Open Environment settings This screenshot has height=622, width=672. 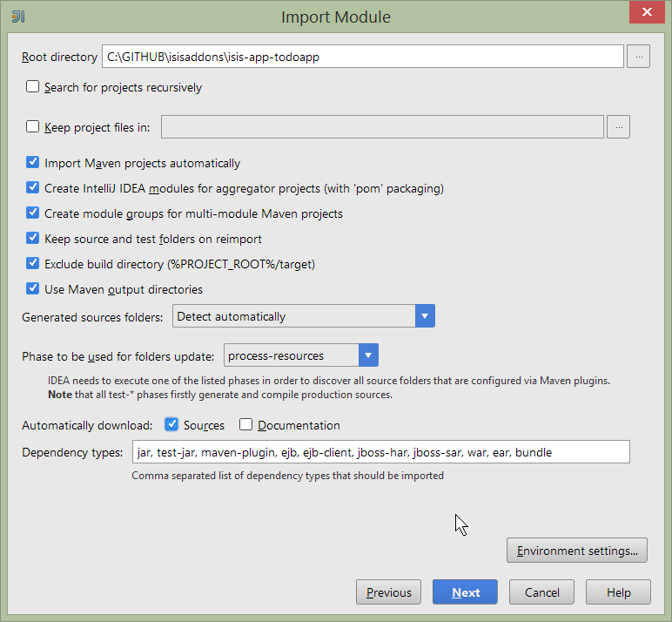(576, 551)
